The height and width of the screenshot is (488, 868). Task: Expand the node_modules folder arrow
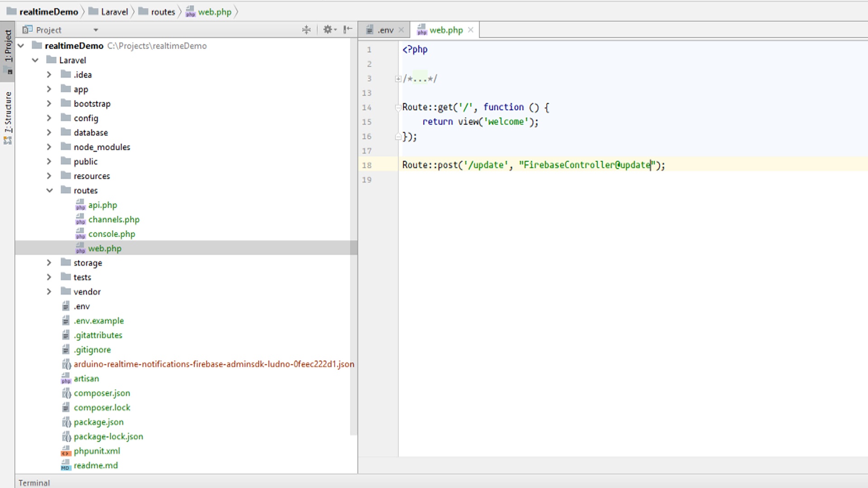[x=49, y=147]
